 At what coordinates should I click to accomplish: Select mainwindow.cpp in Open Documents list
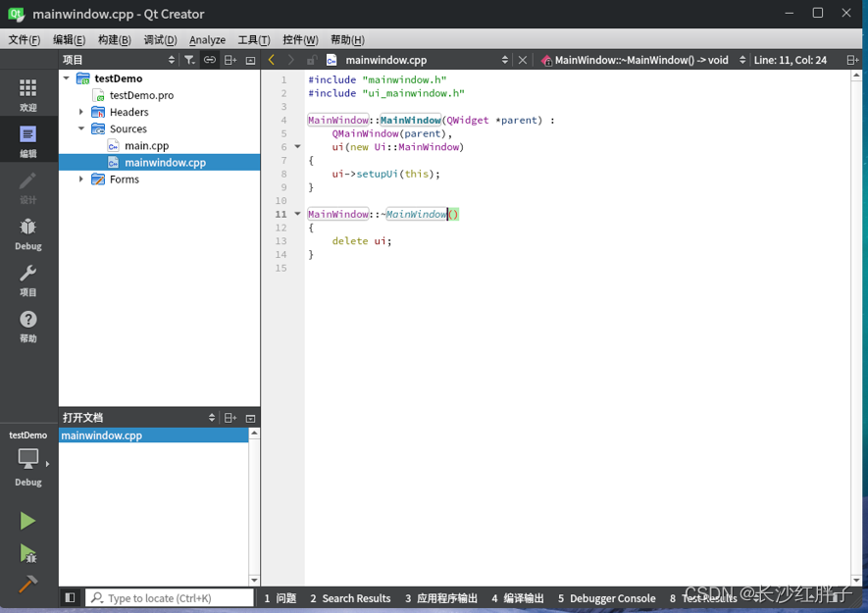pyautogui.click(x=153, y=435)
